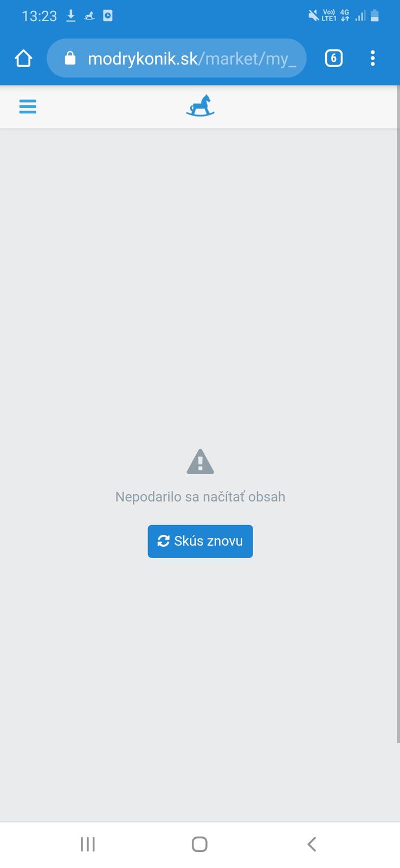
Task: Click the modrykonik.sk address bar
Action: pyautogui.click(x=177, y=58)
